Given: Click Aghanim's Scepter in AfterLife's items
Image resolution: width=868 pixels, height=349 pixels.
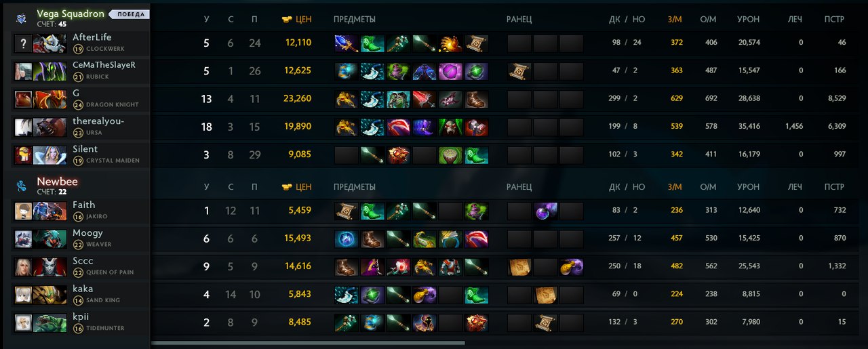Looking at the screenshot, I should point(346,44).
